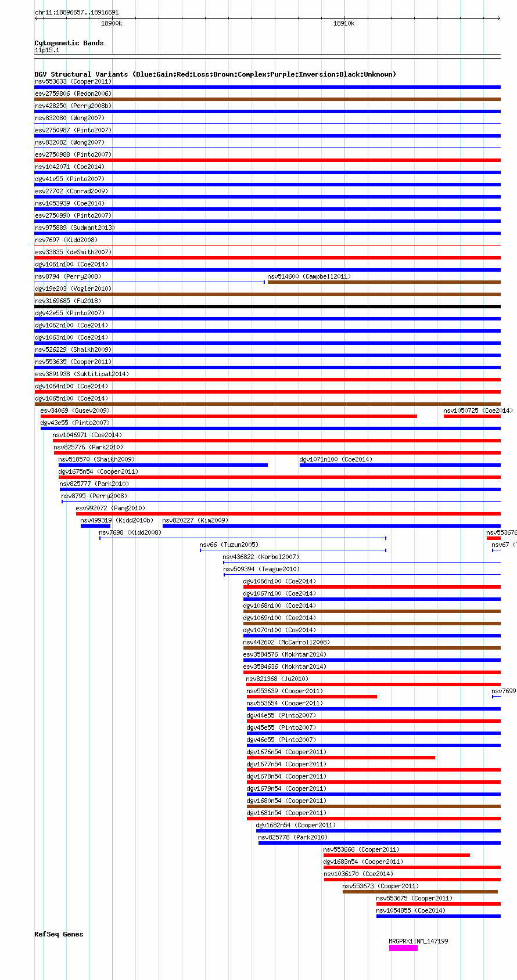Click nsv7697 (Kidd2008) label
This screenshot has width=517, height=980.
[66, 240]
